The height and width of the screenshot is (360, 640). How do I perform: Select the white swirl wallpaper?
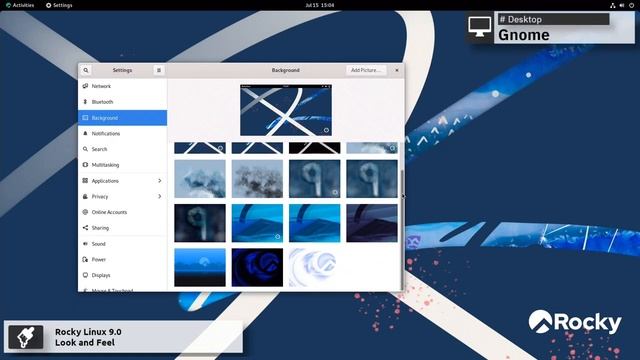pos(314,267)
